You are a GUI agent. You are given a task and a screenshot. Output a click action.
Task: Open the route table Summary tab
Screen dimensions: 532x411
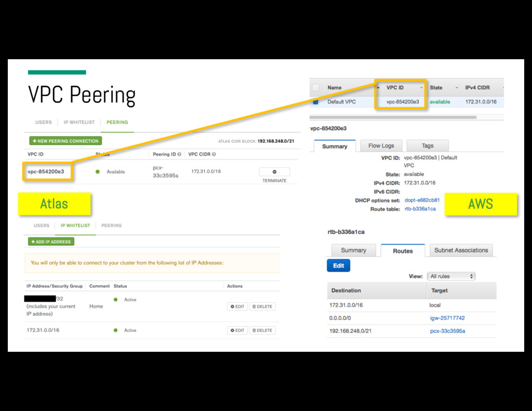click(x=353, y=250)
